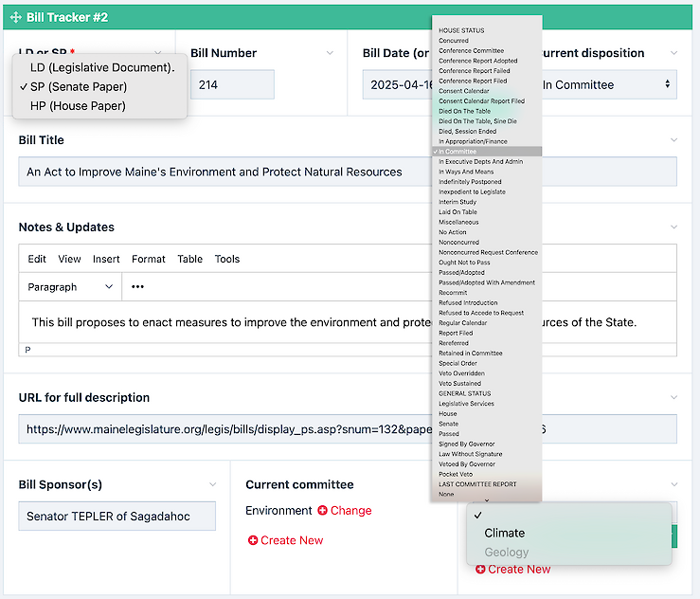The width and height of the screenshot is (700, 599).
Task: Open the Insert menu in the notes editor
Action: tap(106, 259)
